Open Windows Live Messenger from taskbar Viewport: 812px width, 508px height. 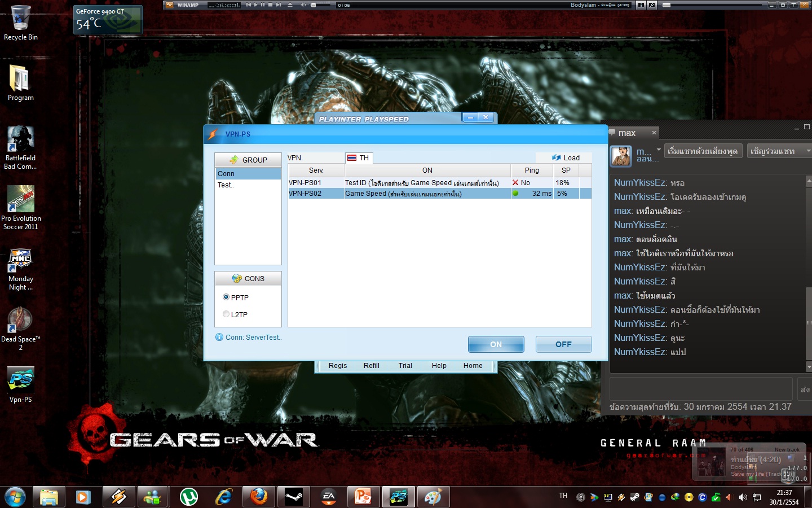153,497
